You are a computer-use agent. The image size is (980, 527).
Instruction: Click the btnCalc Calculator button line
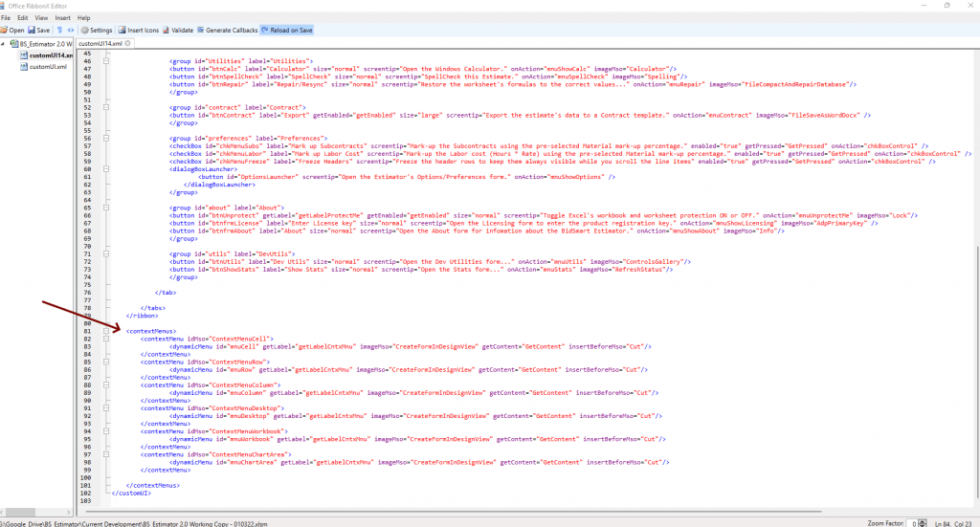coord(423,69)
